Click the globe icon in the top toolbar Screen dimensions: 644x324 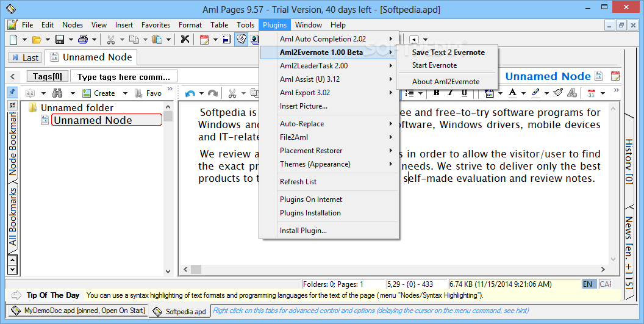(x=255, y=40)
